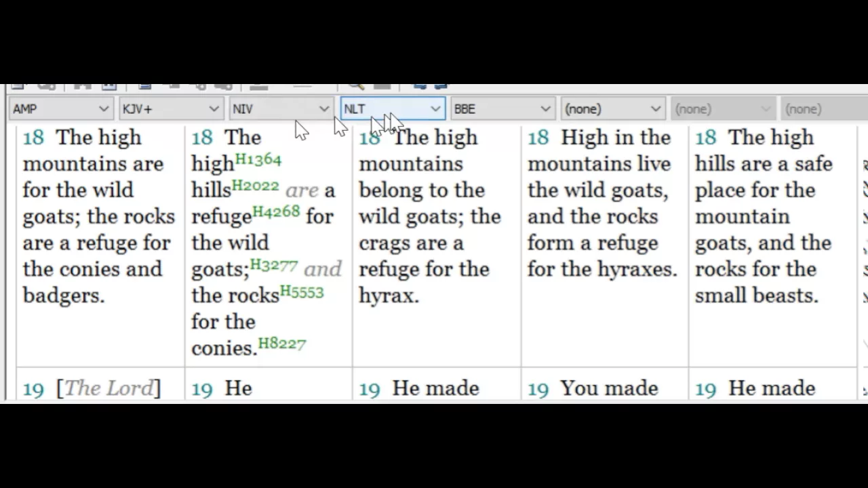Viewport: 868px width, 488px height.
Task: Click the magnifier search icon in toolbar
Action: (355, 86)
